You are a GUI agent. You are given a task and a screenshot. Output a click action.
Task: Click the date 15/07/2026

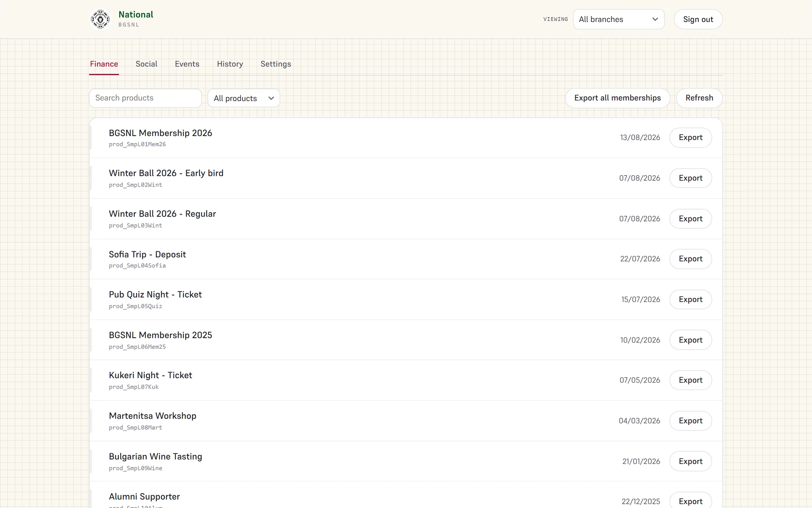(640, 299)
